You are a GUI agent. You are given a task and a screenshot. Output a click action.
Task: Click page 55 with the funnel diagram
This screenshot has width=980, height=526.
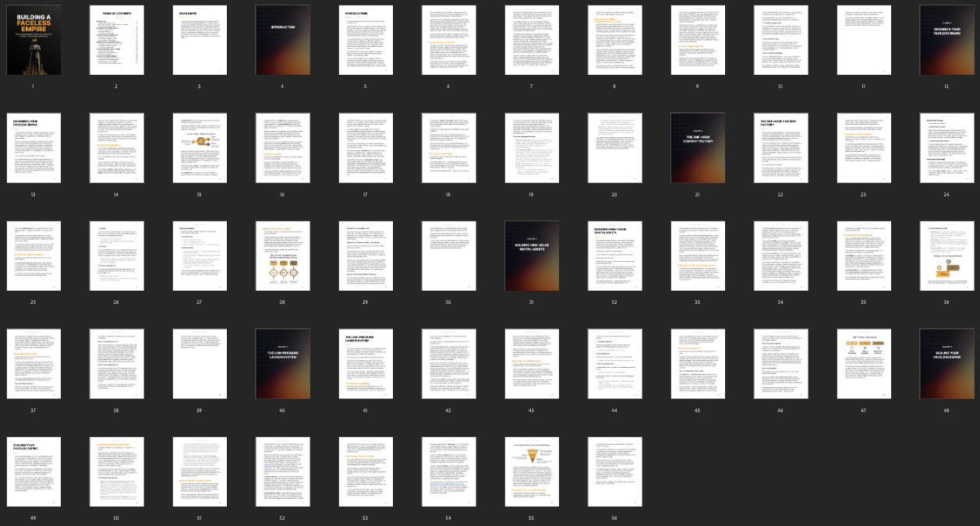tap(531, 471)
